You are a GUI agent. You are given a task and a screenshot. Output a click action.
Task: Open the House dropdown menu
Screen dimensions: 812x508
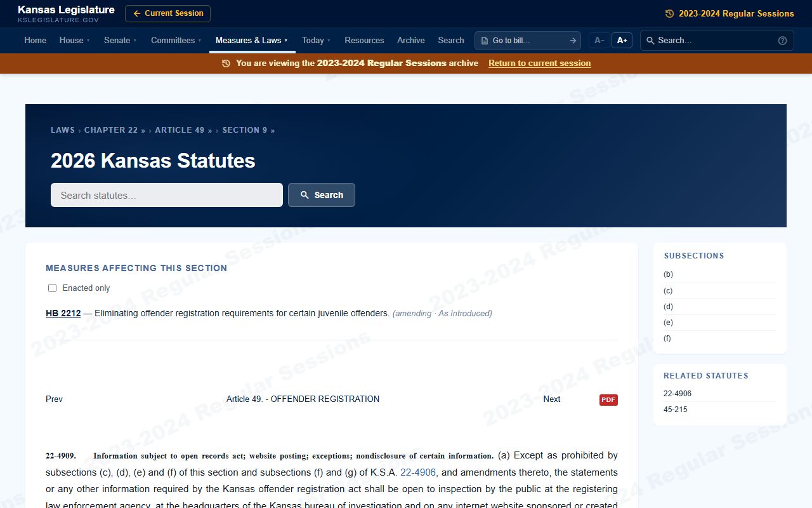click(75, 40)
